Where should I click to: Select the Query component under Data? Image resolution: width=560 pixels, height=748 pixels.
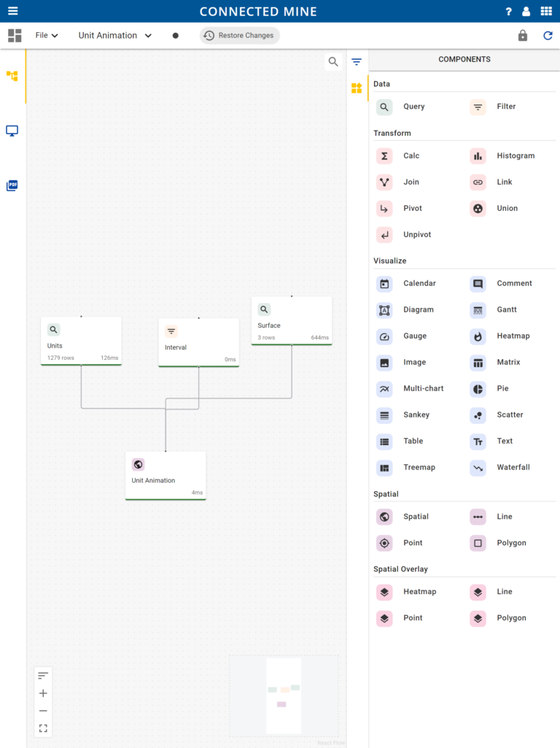384,107
